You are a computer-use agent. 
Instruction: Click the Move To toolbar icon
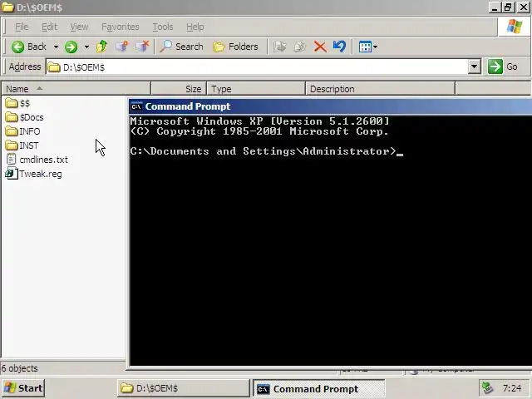point(279,47)
